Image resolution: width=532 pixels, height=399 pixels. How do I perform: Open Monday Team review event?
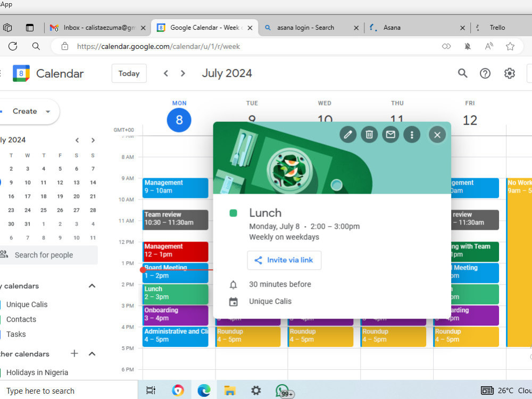[176, 220]
